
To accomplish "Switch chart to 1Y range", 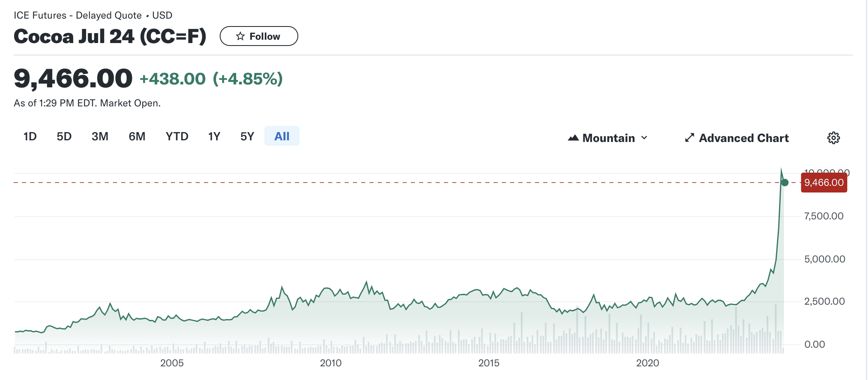I will [214, 136].
